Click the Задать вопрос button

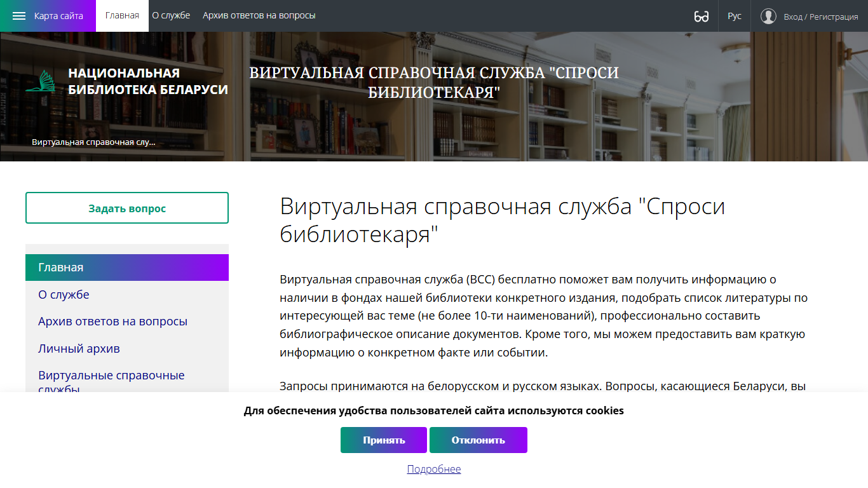pos(127,208)
